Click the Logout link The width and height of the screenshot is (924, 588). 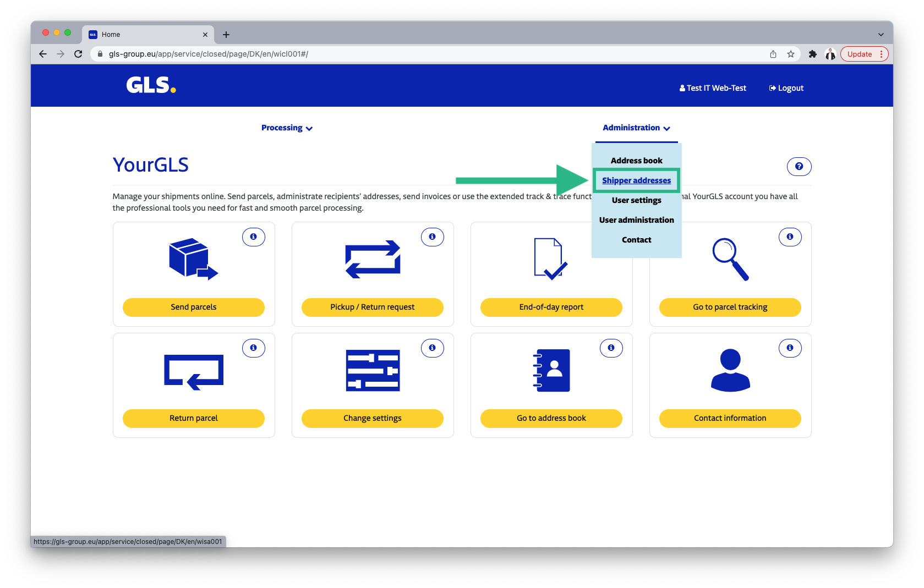(x=786, y=88)
